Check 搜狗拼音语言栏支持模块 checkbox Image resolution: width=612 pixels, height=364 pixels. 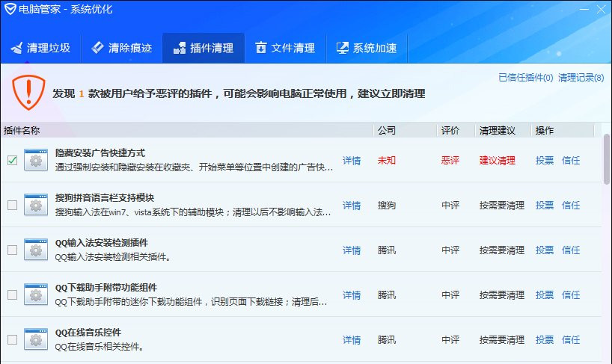click(12, 205)
